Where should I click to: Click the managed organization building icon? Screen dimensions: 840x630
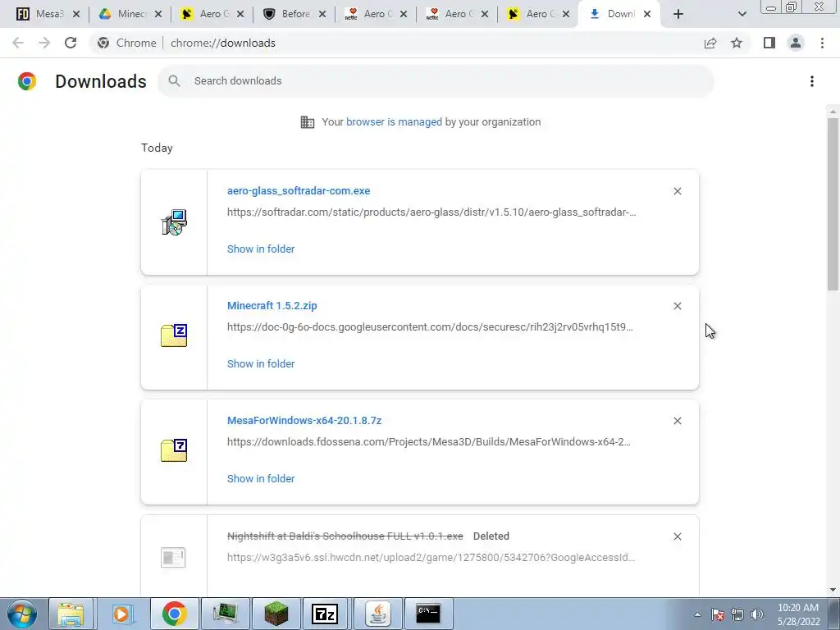[x=308, y=122]
